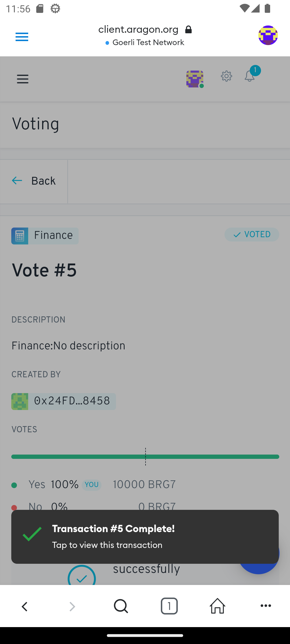Tap the client.aragon.org address bar

[145, 29]
